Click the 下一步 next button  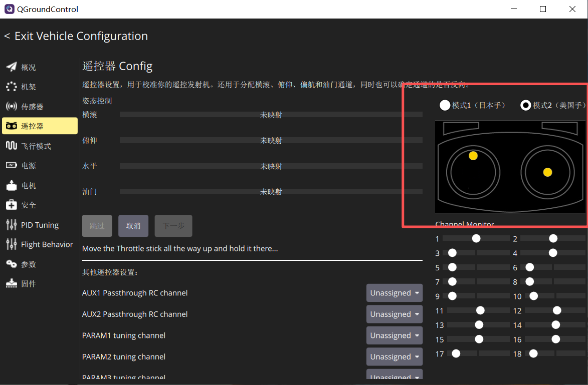(173, 226)
